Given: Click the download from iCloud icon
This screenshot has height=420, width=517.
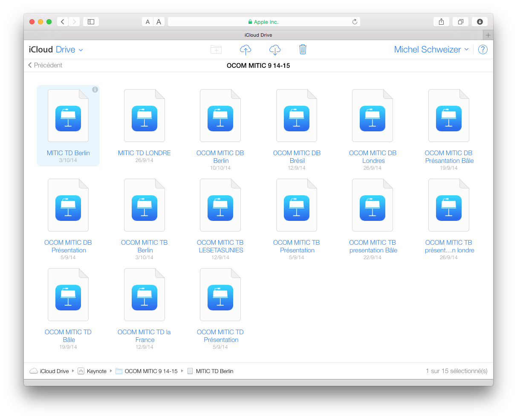Looking at the screenshot, I should (x=275, y=49).
